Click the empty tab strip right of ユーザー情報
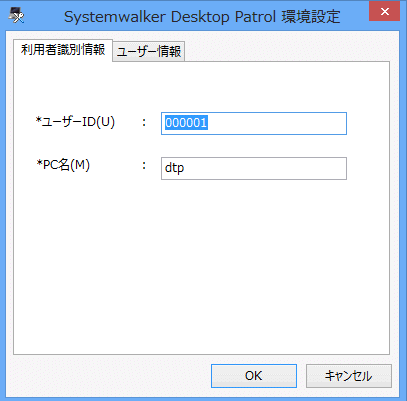Image resolution: width=407 pixels, height=401 pixels. tap(287, 50)
